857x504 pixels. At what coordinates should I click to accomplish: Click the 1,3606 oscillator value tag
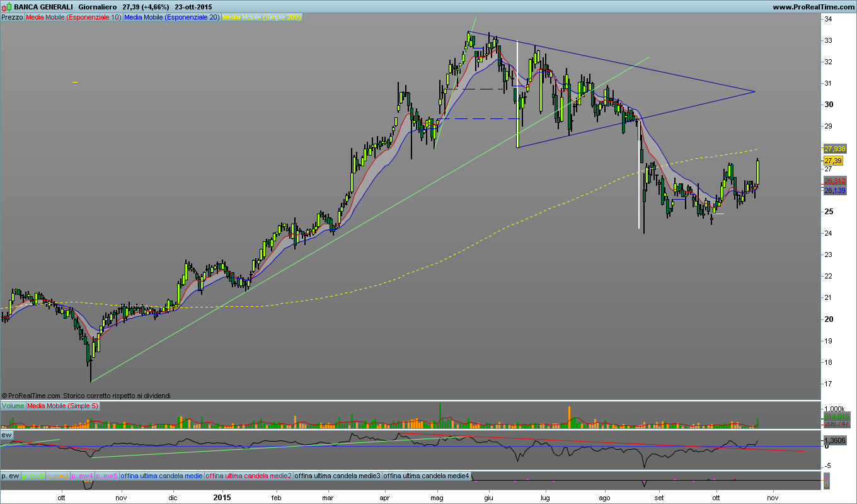[834, 440]
